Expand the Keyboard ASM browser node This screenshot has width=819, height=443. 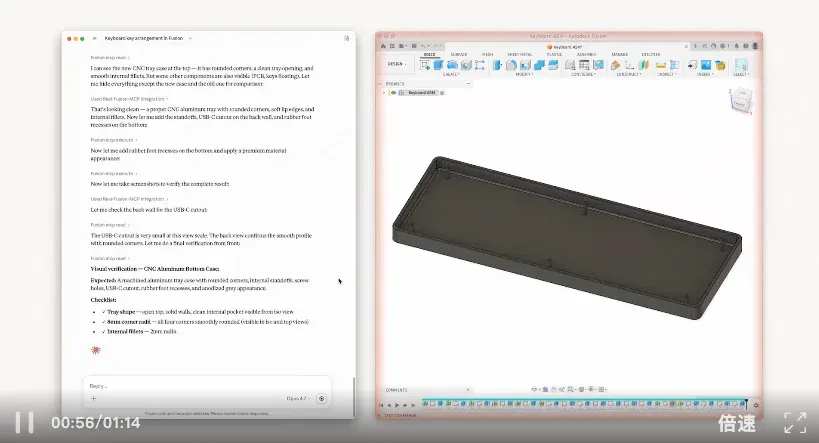click(384, 92)
